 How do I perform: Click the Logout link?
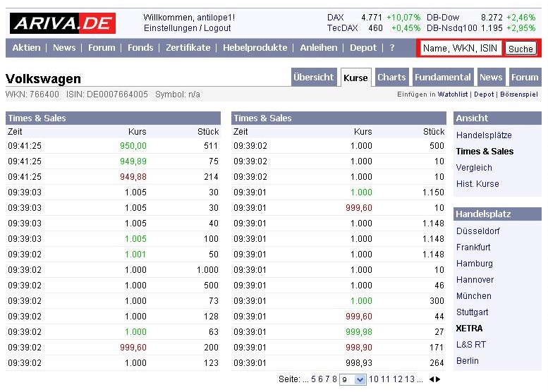click(x=217, y=28)
